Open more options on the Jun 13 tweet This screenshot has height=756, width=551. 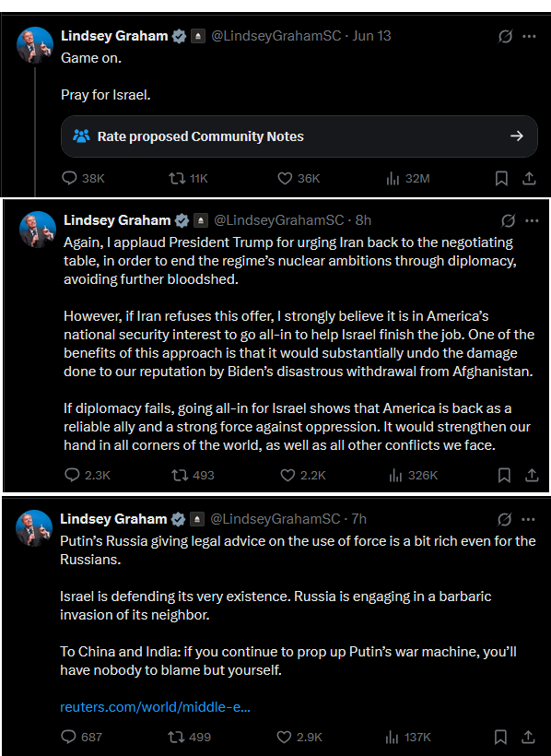click(x=529, y=36)
